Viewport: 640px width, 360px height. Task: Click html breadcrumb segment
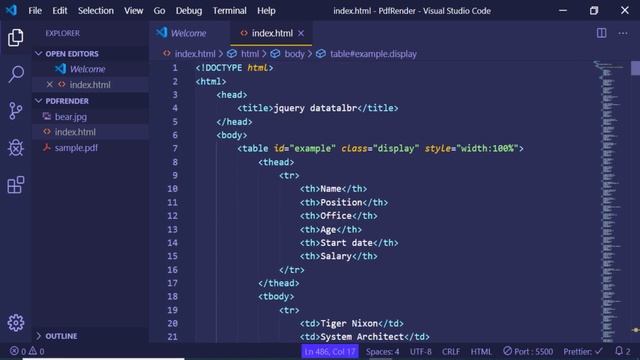point(250,54)
